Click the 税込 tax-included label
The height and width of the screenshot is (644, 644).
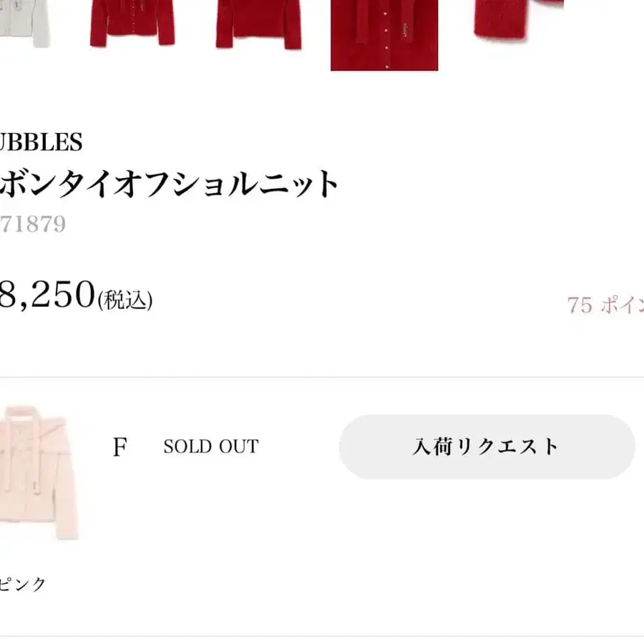125,299
